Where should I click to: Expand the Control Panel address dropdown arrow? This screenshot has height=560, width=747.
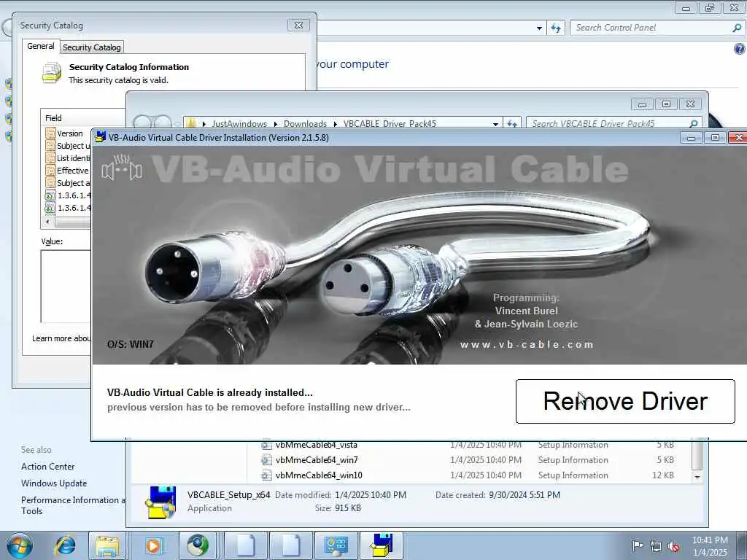[539, 28]
